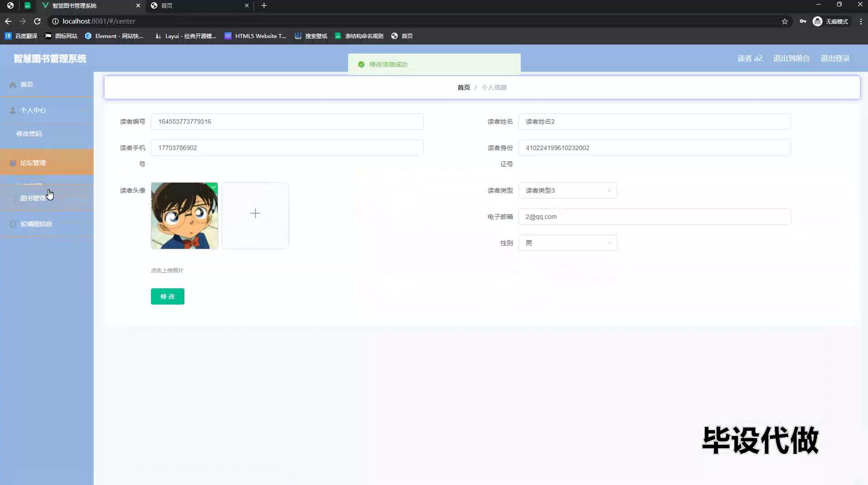Click the plus icon to upload photo
This screenshot has width=868, height=485.
tap(255, 214)
